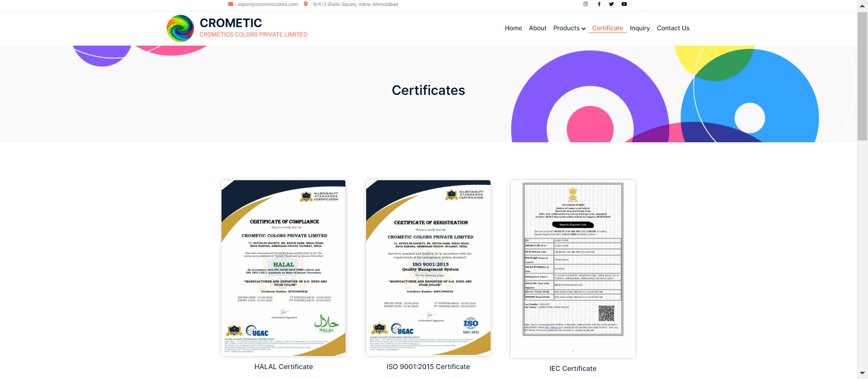
Task: Open the Facebook social icon
Action: (x=599, y=4)
